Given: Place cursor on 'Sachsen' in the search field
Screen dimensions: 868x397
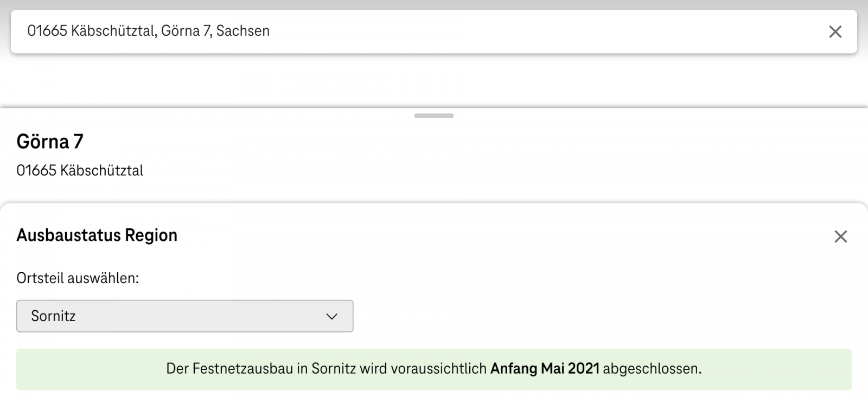Looking at the screenshot, I should [x=243, y=31].
